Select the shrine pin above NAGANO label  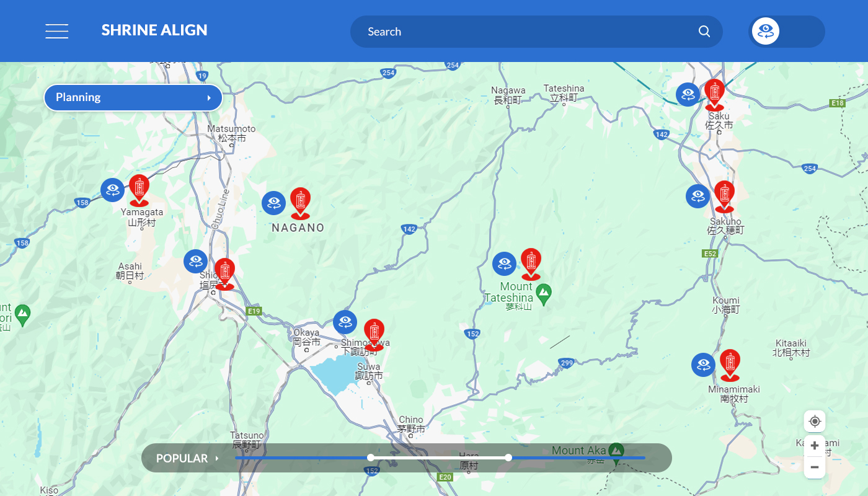pos(300,203)
